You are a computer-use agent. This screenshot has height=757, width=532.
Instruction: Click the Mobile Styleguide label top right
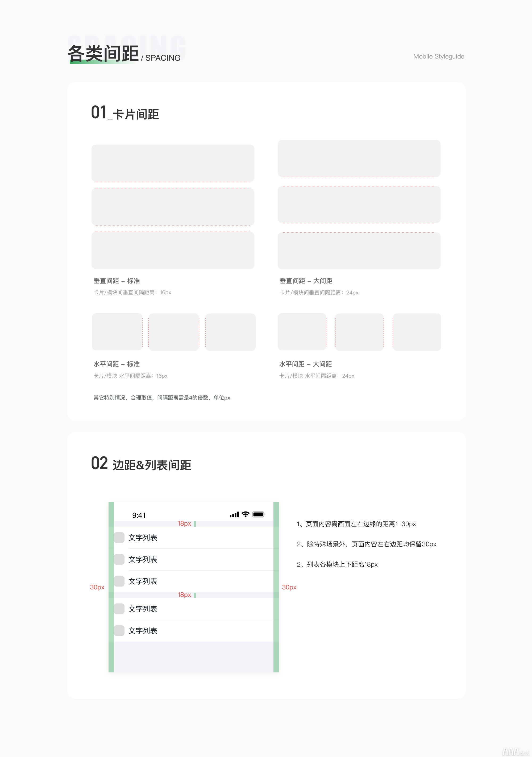coord(439,56)
